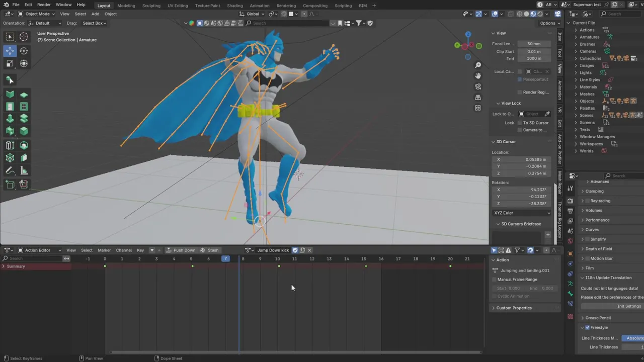Open the XYZ Euler rotation mode dropdown

[x=521, y=213]
